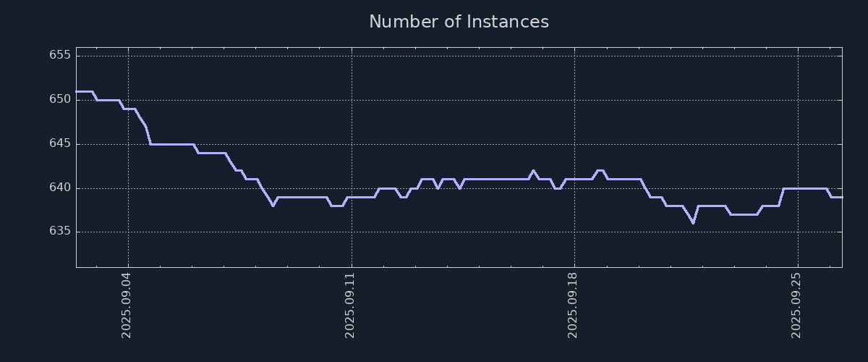Screen dimensions: 868x362
Task: Select the 2025.09.11 x-axis date label
Action: tap(350, 305)
